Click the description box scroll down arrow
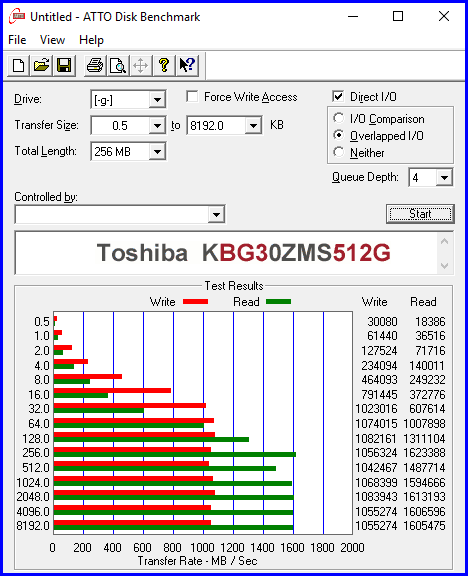 [x=444, y=266]
